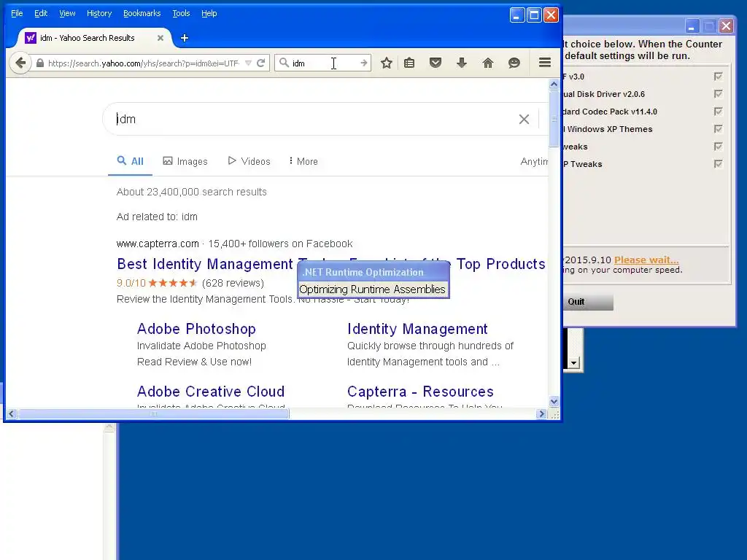Switch to Videos results
Viewport: 747px width, 560px height.
249,161
